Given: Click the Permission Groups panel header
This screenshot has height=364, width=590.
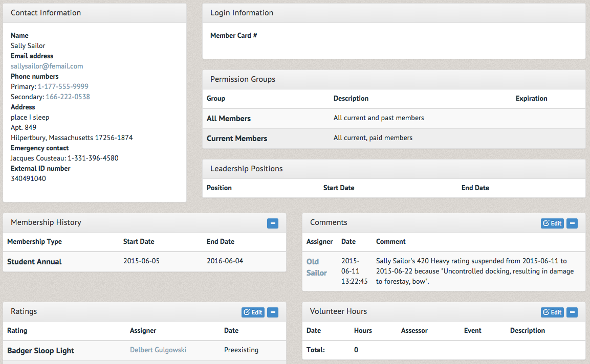Looking at the screenshot, I should [394, 79].
